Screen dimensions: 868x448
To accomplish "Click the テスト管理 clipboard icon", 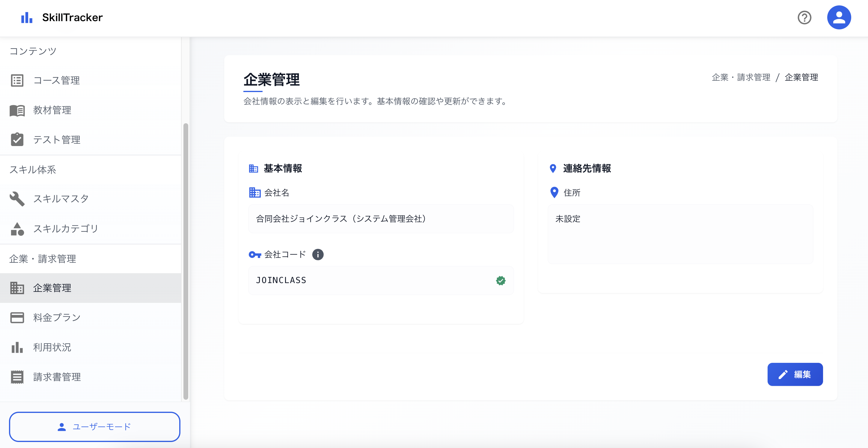I will [17, 139].
